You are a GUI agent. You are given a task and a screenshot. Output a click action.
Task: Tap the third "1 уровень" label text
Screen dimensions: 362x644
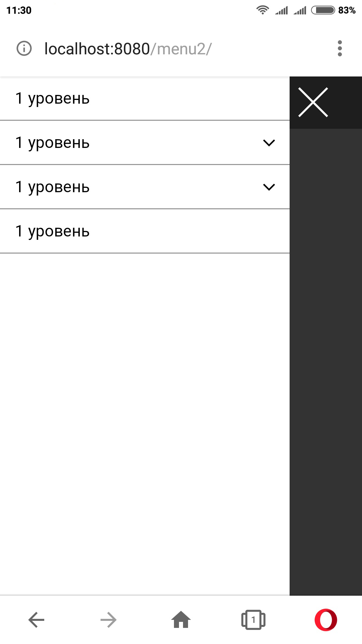click(53, 187)
